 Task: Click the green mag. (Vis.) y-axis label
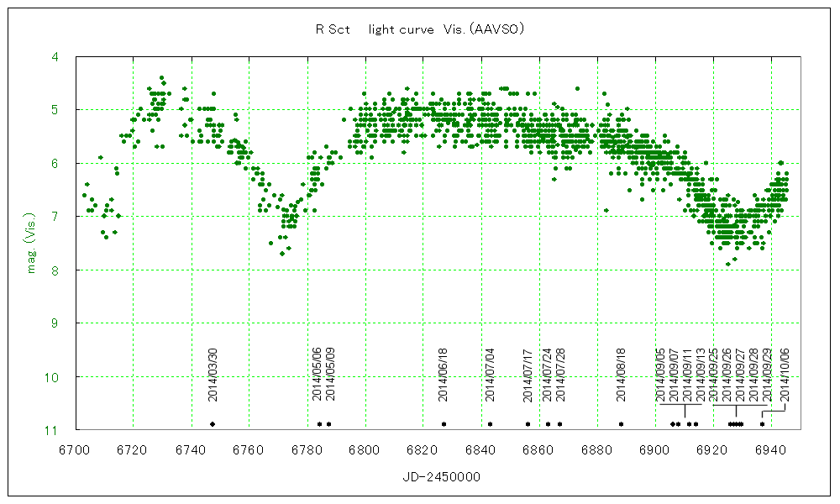[31, 244]
